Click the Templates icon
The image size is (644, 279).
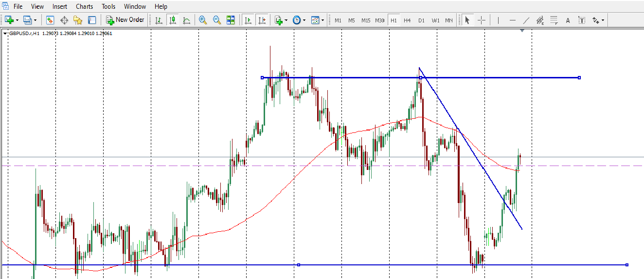(315, 20)
